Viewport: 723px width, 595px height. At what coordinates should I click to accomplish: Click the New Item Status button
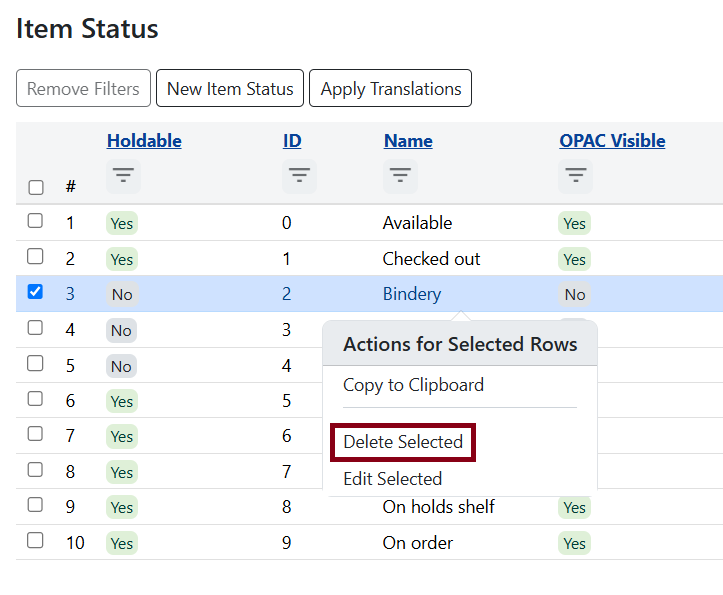(x=230, y=88)
